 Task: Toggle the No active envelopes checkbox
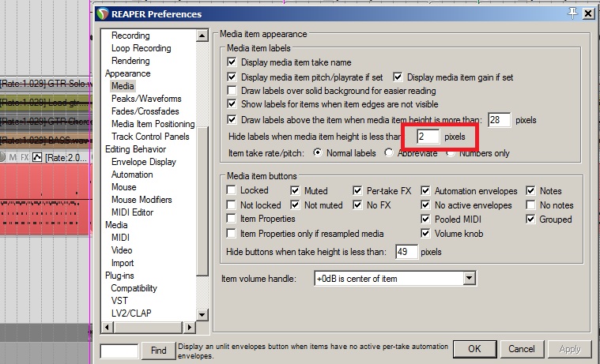coord(425,205)
